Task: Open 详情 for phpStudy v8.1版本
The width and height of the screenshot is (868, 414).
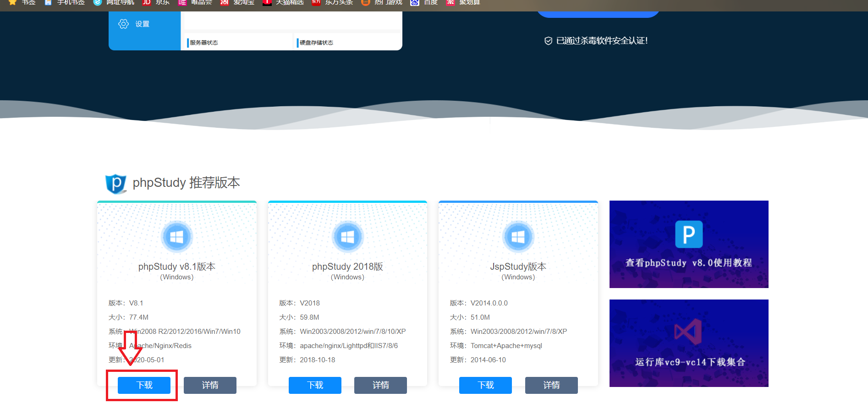Action: [x=210, y=385]
